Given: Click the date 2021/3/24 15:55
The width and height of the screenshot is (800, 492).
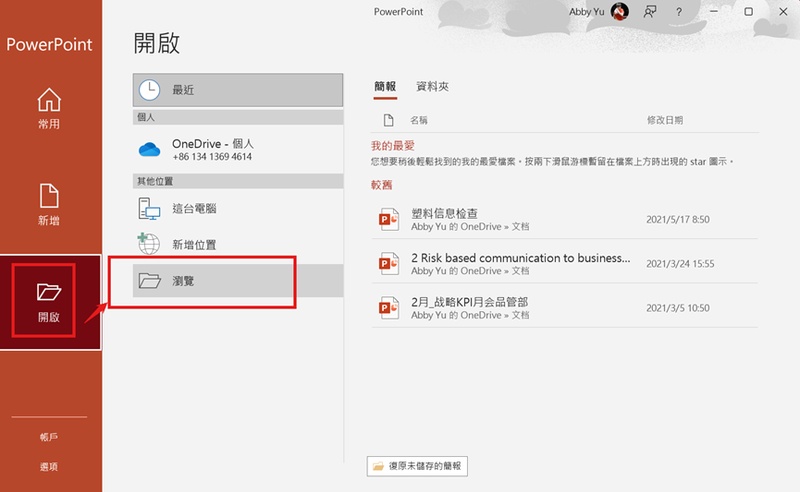Looking at the screenshot, I should tap(680, 264).
